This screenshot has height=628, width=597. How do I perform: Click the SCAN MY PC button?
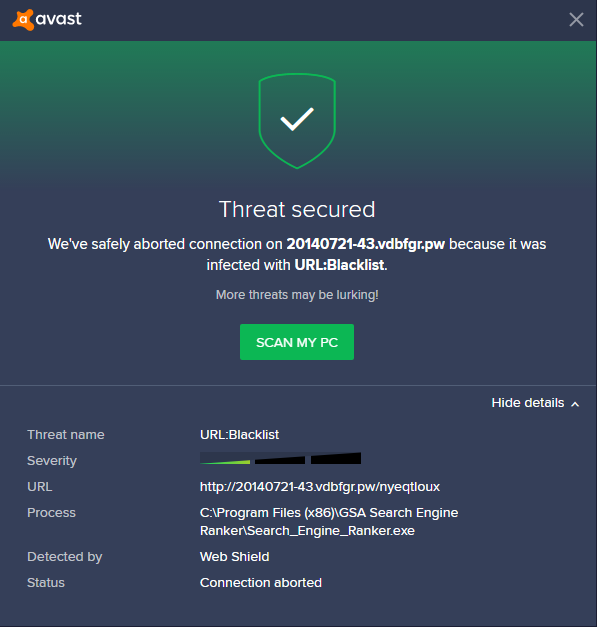pos(297,342)
